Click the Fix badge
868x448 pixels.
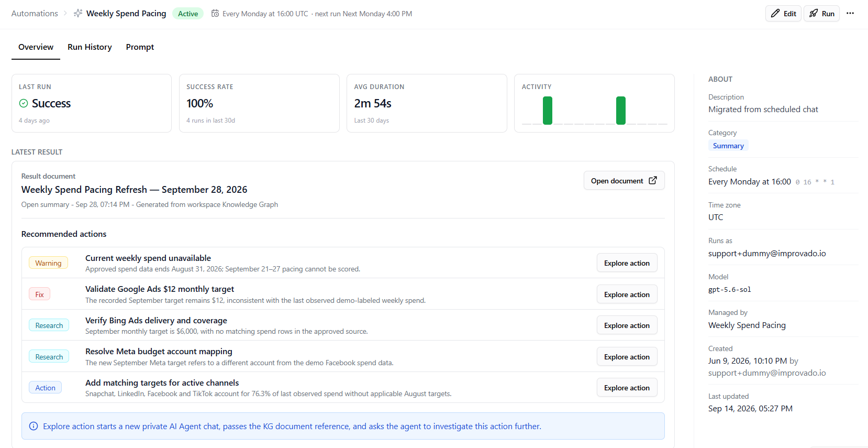pyautogui.click(x=39, y=294)
